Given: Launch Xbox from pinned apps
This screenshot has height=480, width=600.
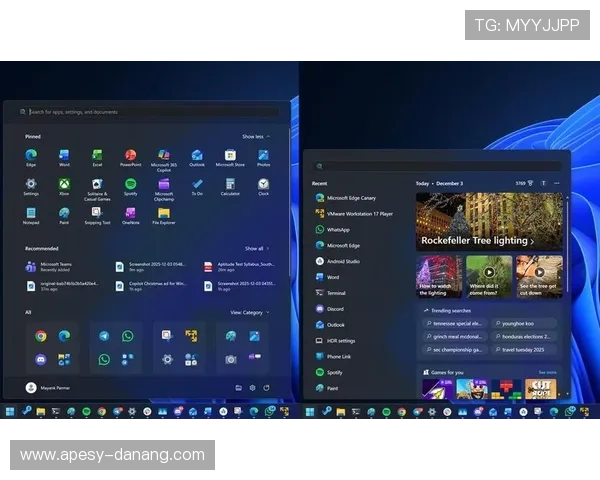Looking at the screenshot, I should click(x=64, y=186).
